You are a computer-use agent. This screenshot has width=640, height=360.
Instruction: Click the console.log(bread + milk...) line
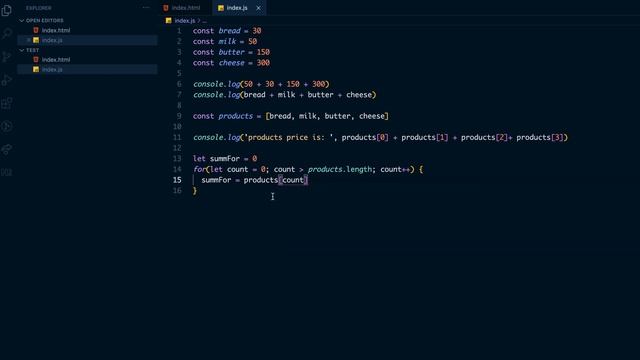point(284,95)
